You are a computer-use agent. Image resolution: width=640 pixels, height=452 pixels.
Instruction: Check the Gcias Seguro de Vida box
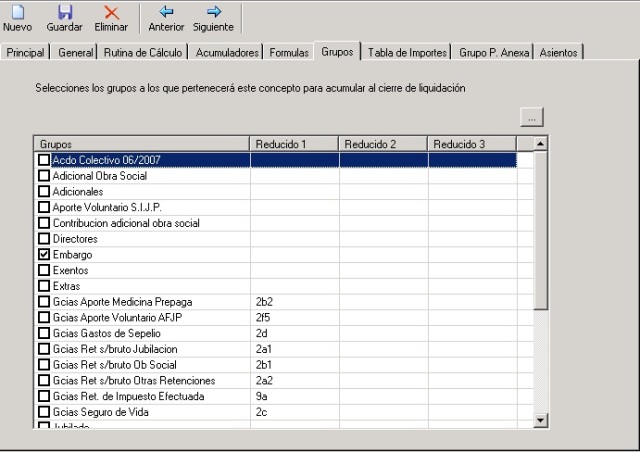pos(43,411)
